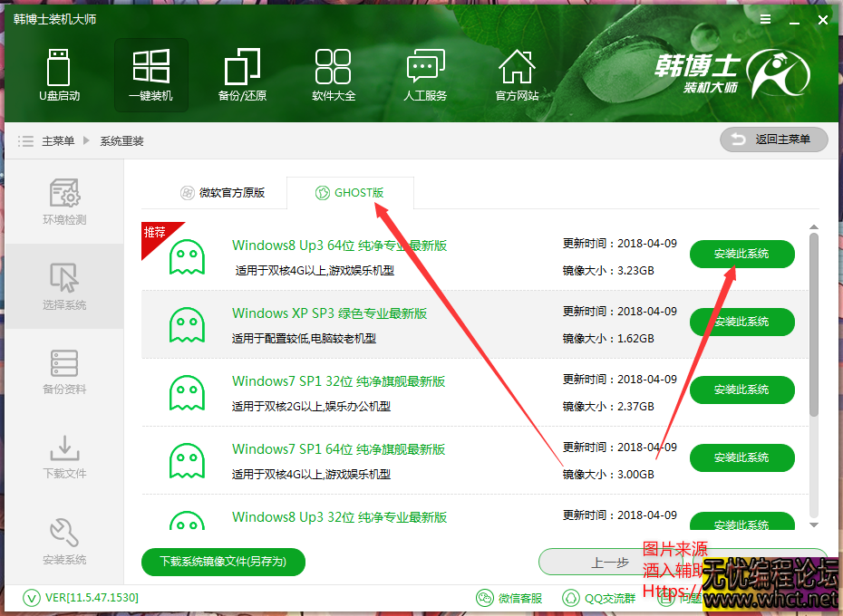
Task: Click 返回主菜单 button
Action: (773, 140)
